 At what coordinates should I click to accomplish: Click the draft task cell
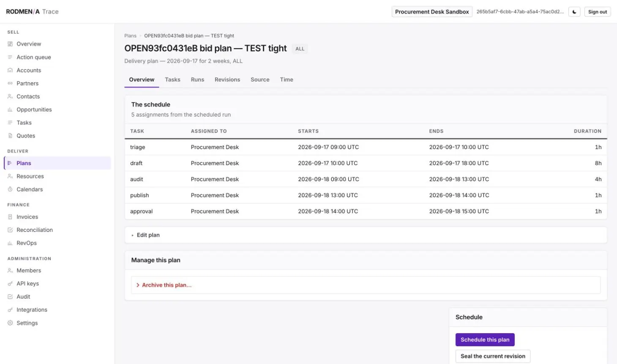136,163
